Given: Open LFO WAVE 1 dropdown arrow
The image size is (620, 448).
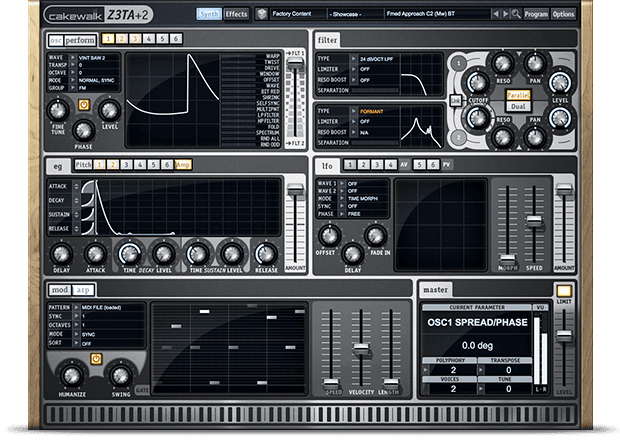Looking at the screenshot, I should [x=342, y=183].
